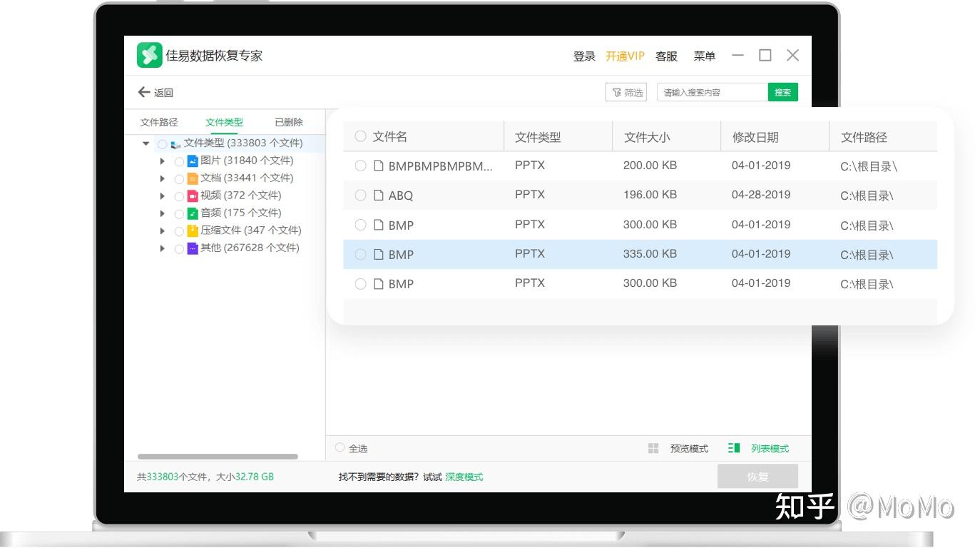Select the ABQ file radio button
980x548 pixels.
point(361,195)
